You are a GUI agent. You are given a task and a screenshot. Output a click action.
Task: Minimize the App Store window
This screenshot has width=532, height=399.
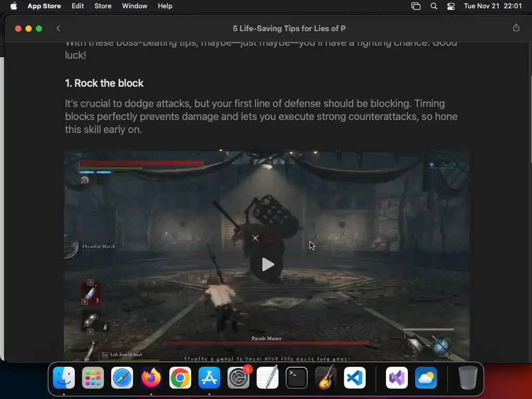click(x=29, y=29)
